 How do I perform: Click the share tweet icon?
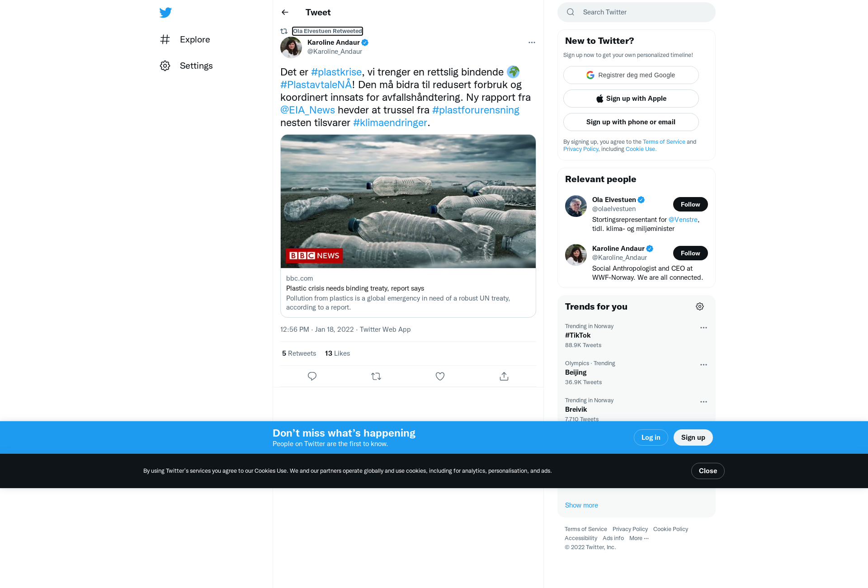tap(504, 376)
